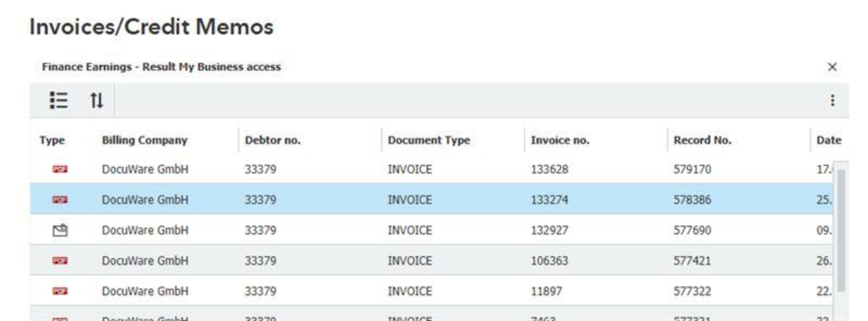Click the sort arrows icon in toolbar
The image size is (868, 321).
point(96,101)
